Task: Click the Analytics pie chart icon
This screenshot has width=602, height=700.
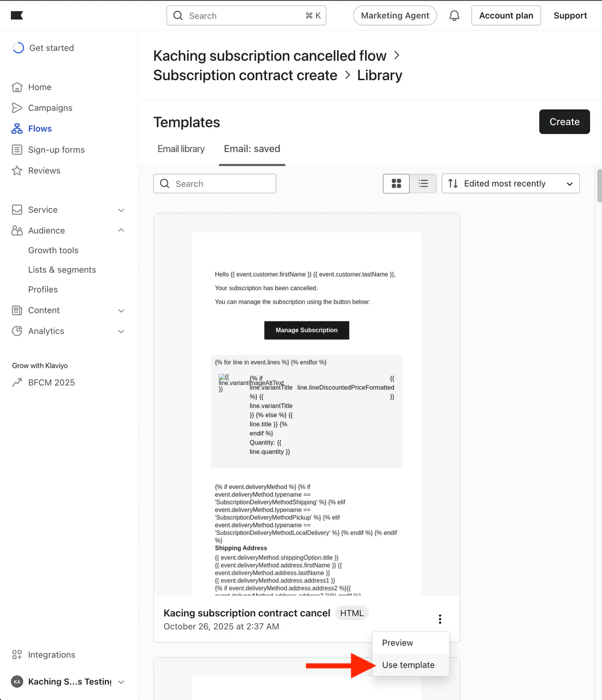Action: coord(17,331)
